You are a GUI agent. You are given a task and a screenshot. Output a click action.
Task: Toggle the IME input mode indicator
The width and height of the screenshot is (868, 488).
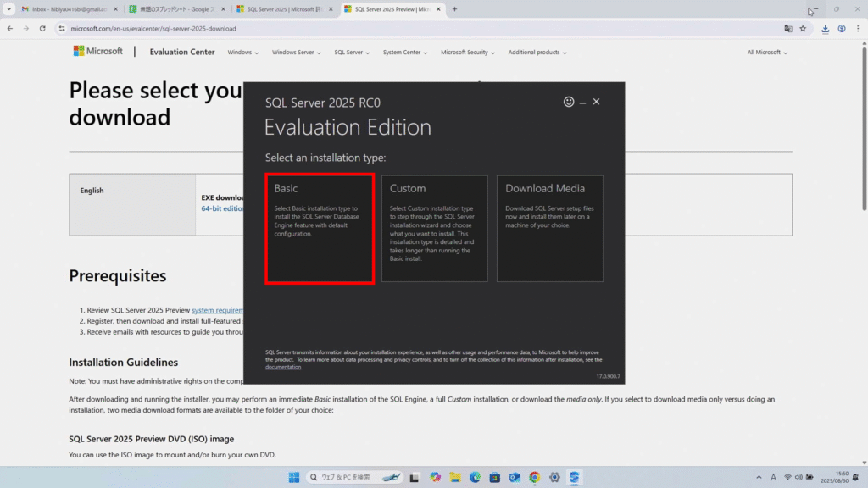pos(773,477)
